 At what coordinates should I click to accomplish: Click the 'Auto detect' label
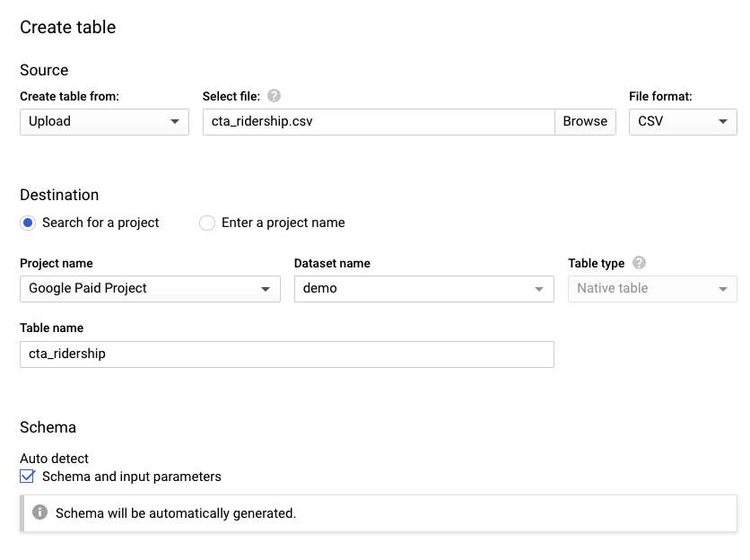coord(55,459)
